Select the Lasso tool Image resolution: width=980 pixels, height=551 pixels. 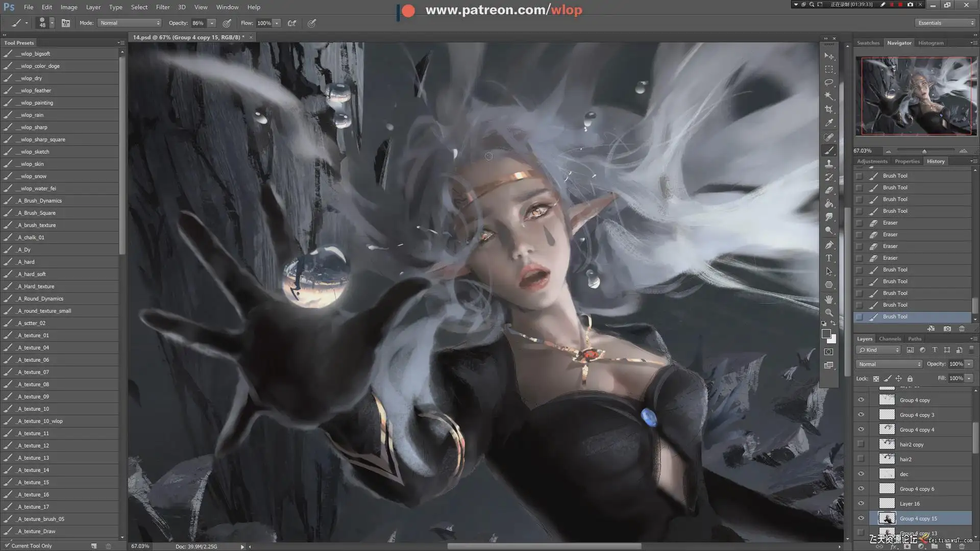829,82
